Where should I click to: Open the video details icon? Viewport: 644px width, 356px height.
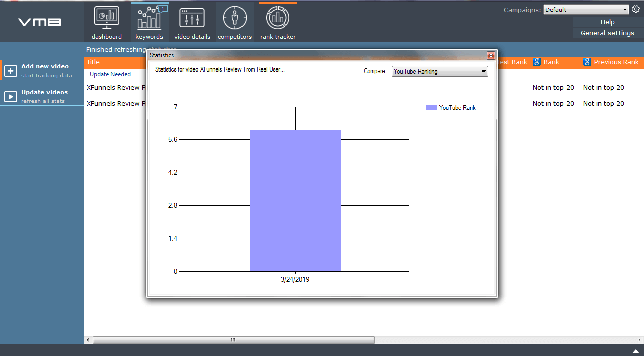(192, 18)
